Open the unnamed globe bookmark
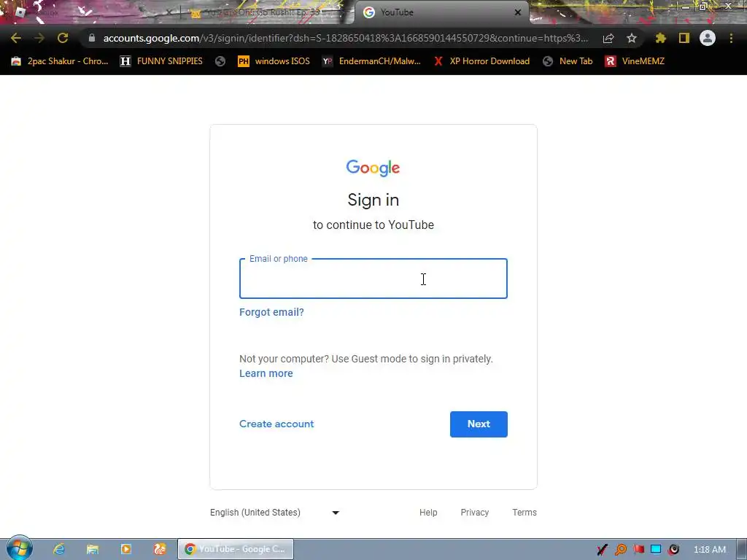The image size is (747, 560). click(x=220, y=61)
